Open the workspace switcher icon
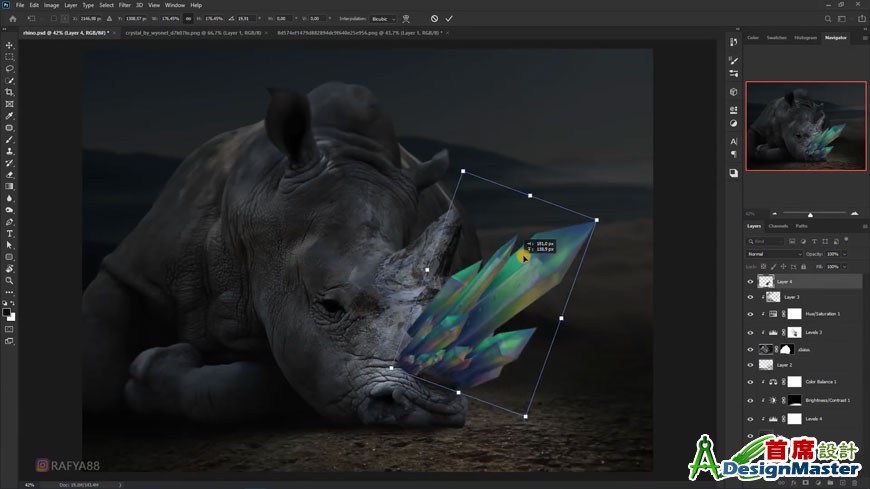The image size is (870, 489). tap(842, 19)
